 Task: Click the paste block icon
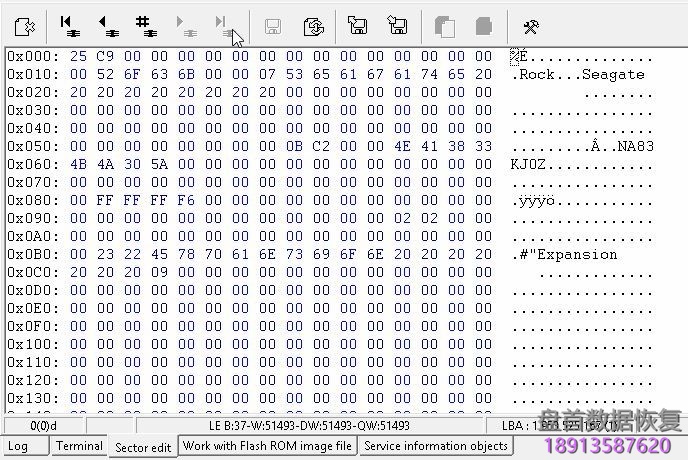point(484,26)
